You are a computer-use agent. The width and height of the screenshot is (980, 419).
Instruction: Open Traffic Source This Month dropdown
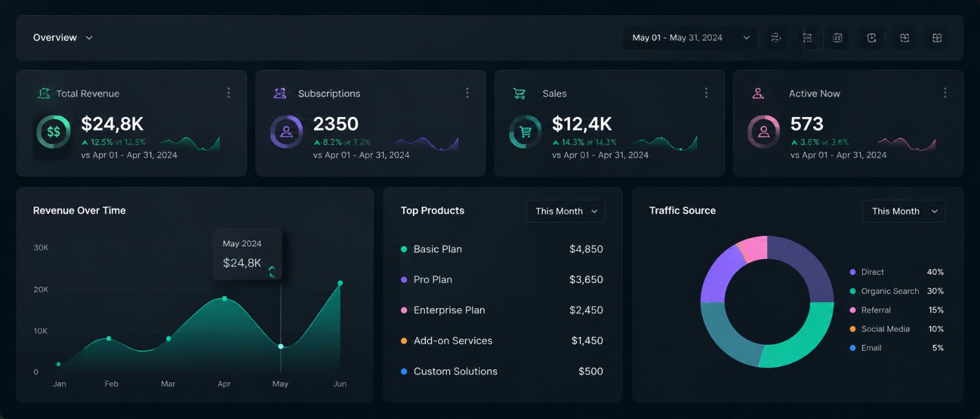(x=903, y=211)
